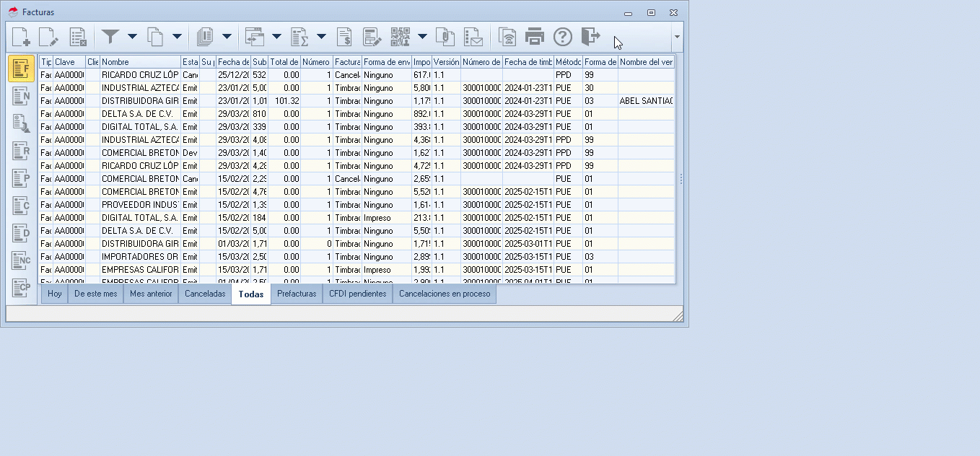Select the NC documents sidebar icon

22,260
